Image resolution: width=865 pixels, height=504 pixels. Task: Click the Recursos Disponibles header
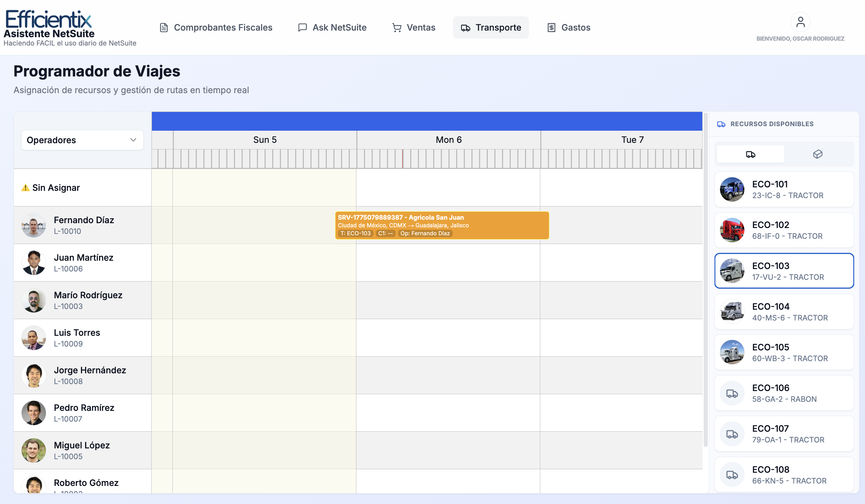(x=772, y=124)
